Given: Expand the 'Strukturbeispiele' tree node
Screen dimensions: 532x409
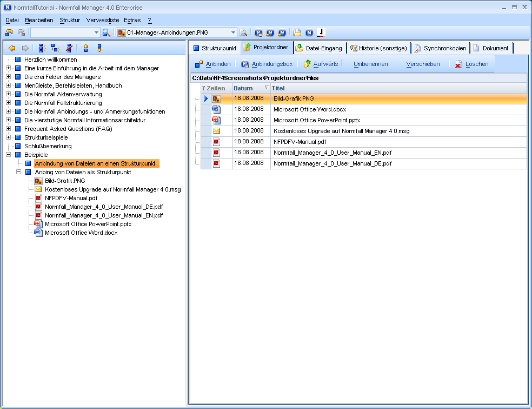Looking at the screenshot, I should click(8, 137).
